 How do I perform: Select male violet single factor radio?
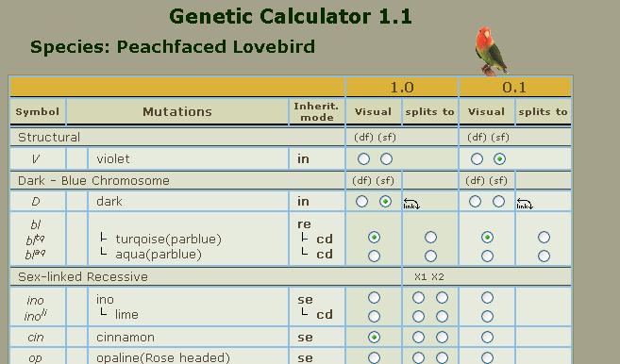[386, 158]
